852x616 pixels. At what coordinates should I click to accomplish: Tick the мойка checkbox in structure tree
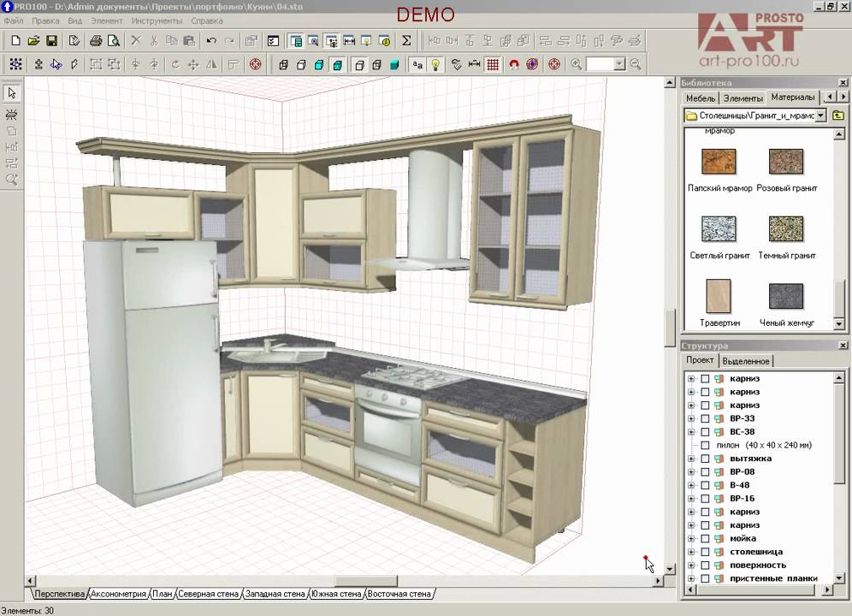click(705, 539)
